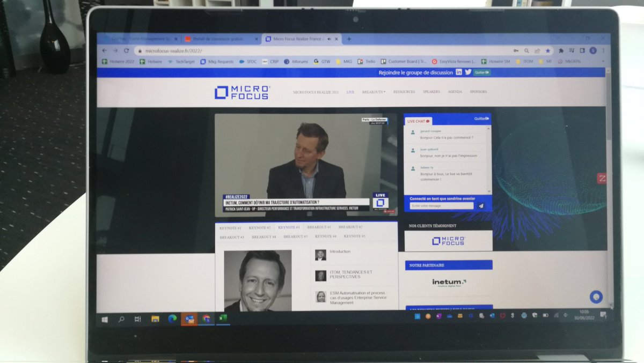Open Microsoft Edge from the taskbar
Image resolution: width=644 pixels, height=363 pixels.
[172, 318]
